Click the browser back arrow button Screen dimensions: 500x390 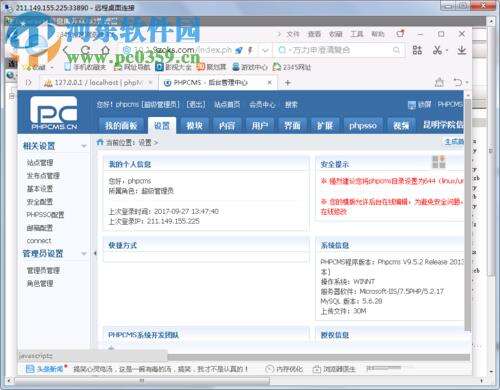[66, 50]
